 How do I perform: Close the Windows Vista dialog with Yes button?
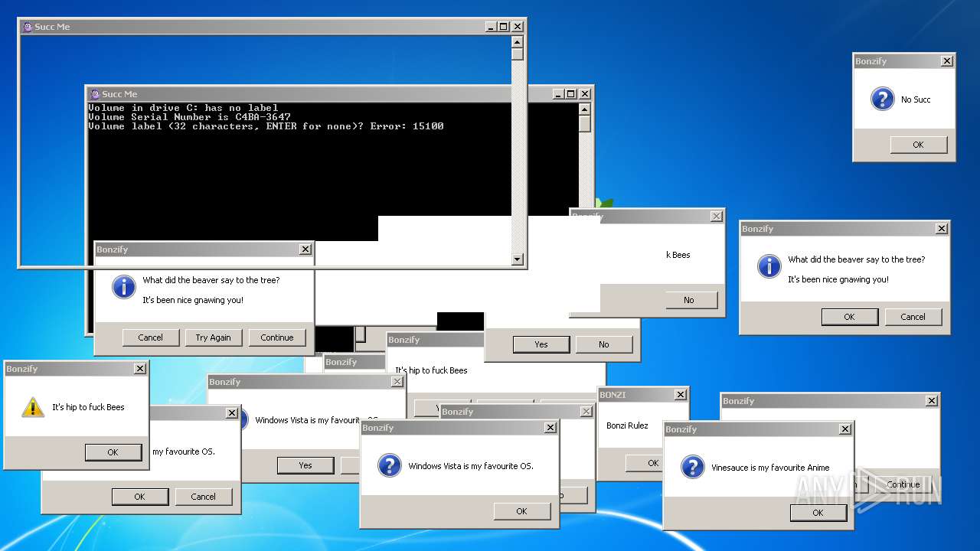point(397,382)
